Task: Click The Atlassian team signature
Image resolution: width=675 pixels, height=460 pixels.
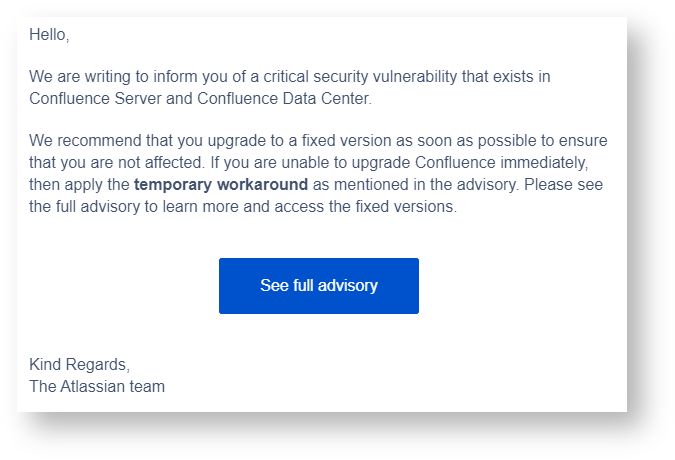Action: pyautogui.click(x=97, y=386)
